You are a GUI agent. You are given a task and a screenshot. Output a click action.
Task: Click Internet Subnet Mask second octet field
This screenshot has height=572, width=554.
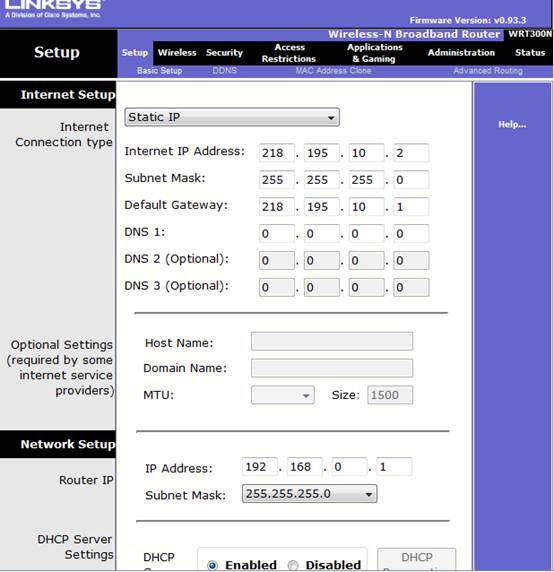click(x=321, y=180)
